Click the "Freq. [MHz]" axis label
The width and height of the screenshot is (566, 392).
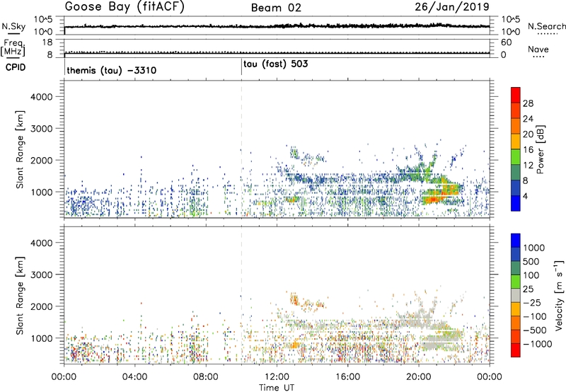click(x=13, y=47)
